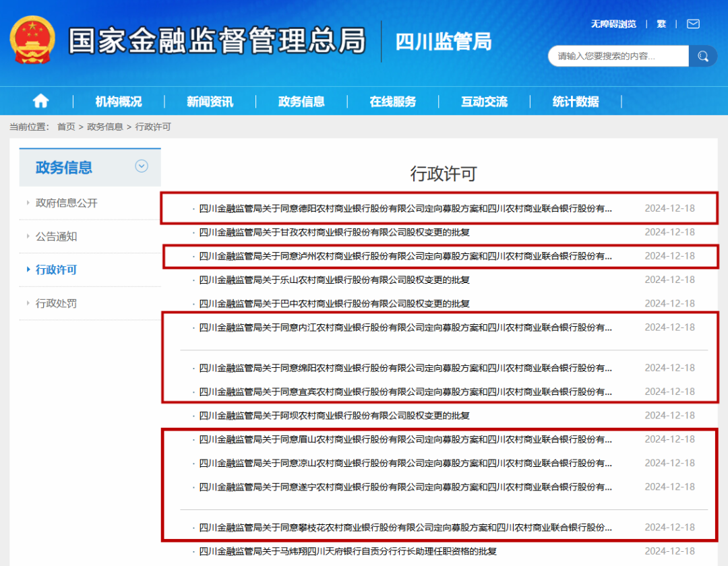The height and width of the screenshot is (566, 728).
Task: Focus the 请输入您要搜索的内容 search box
Action: click(x=618, y=56)
